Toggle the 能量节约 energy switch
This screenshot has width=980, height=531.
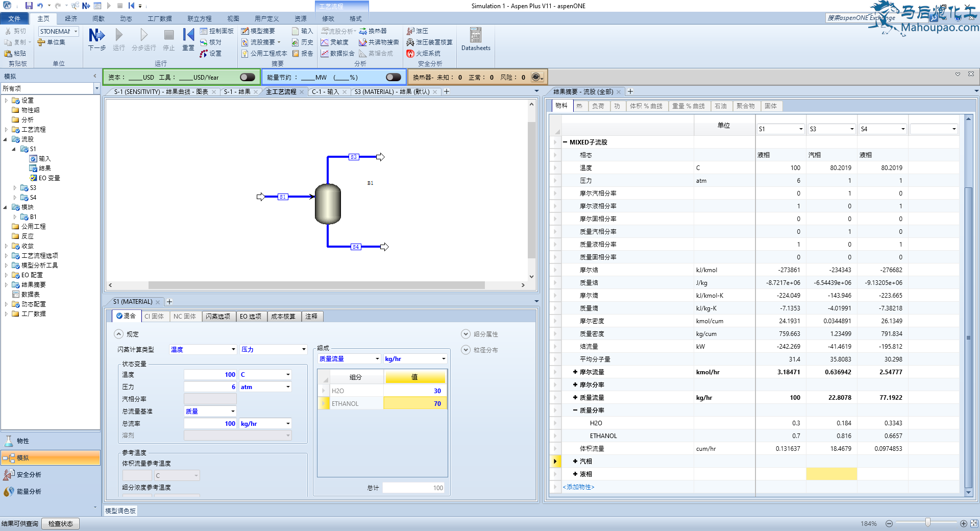[394, 77]
